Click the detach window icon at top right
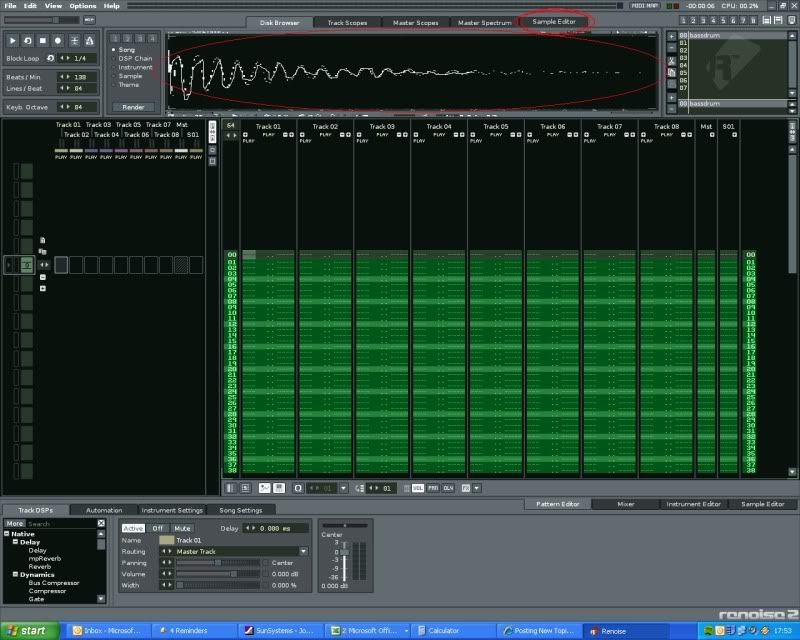Viewport: 800px width, 640px height. pos(792,20)
